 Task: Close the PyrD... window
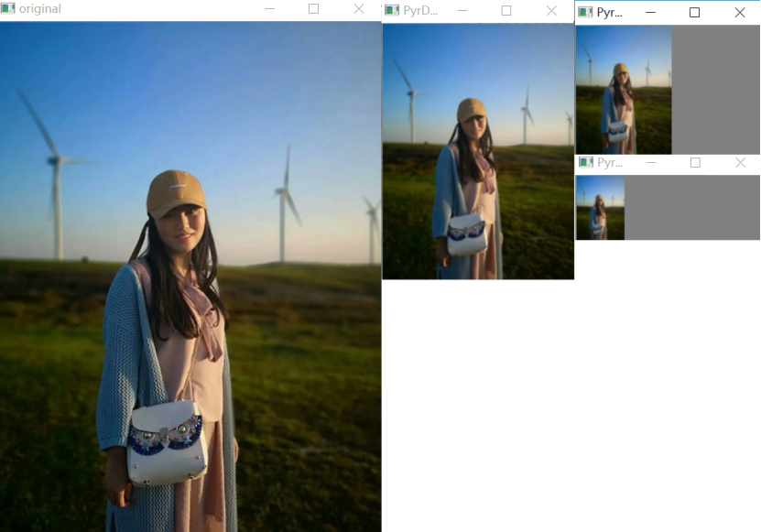pyautogui.click(x=551, y=10)
